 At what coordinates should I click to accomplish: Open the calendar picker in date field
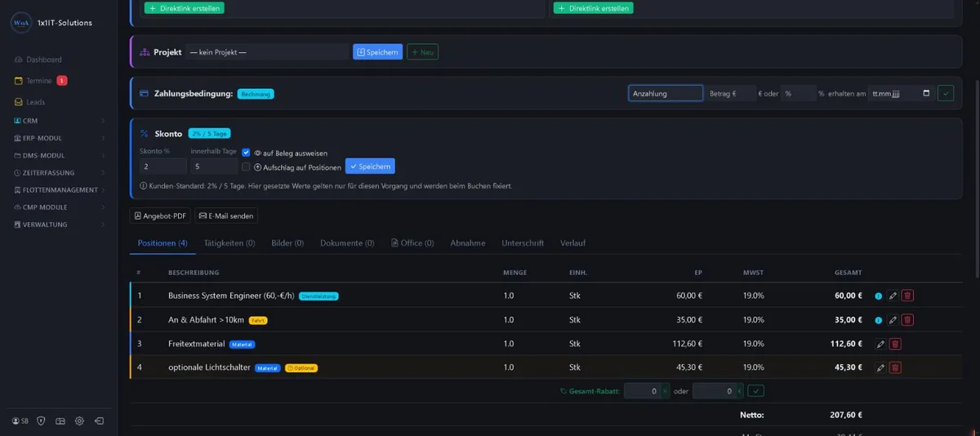coord(926,93)
